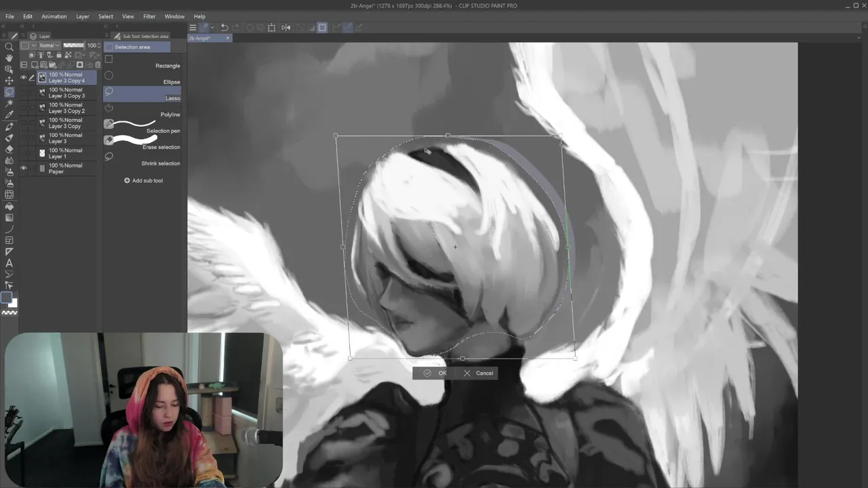Select the Zoom magnifier tool
868x488 pixels.
click(9, 47)
